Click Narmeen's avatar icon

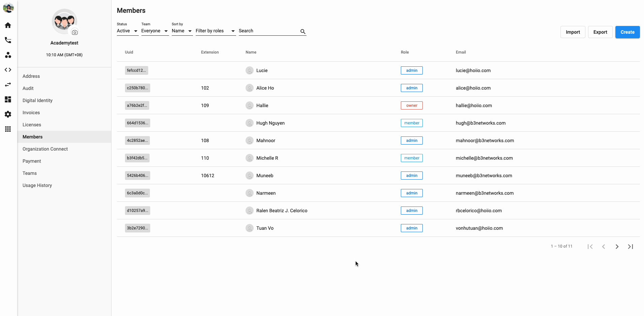pyautogui.click(x=250, y=193)
